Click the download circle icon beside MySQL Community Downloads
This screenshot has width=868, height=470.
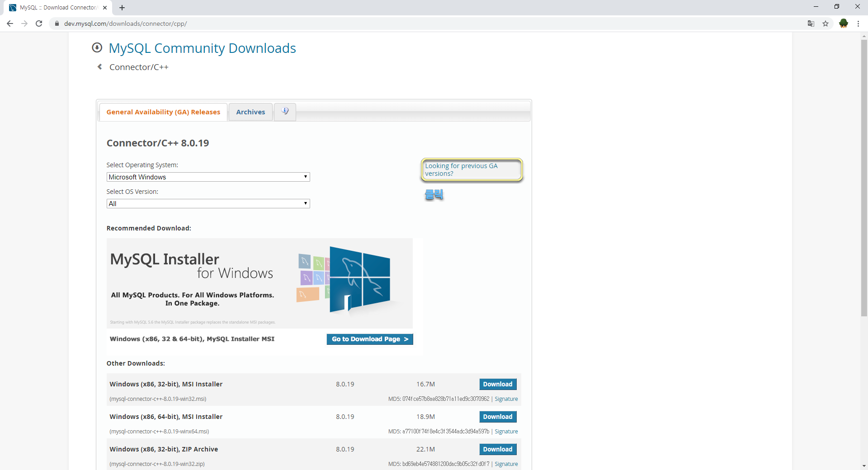point(97,47)
